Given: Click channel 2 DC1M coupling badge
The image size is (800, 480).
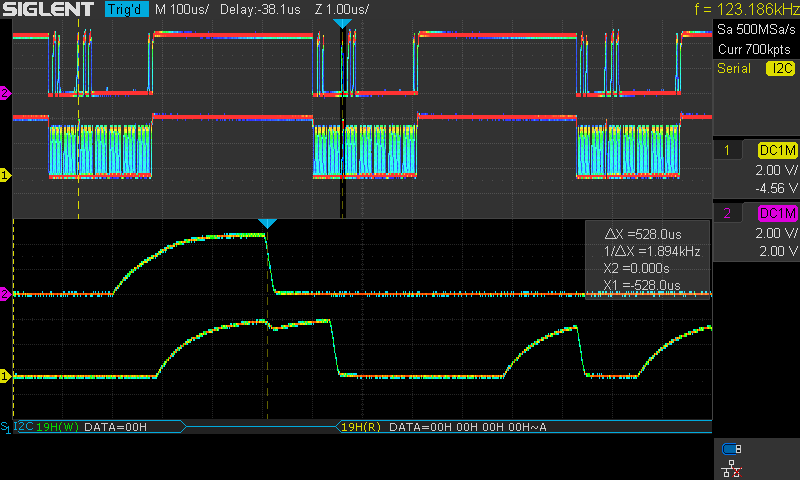Looking at the screenshot, I should (x=777, y=213).
